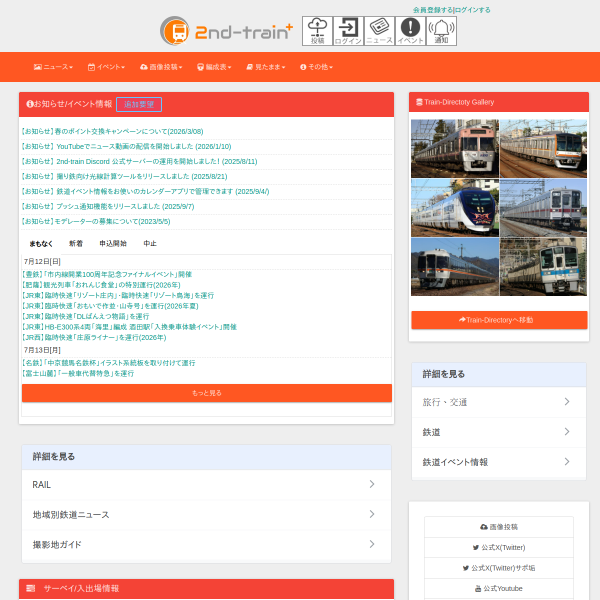
Task: Click the 追加要望 button
Action: (x=139, y=104)
